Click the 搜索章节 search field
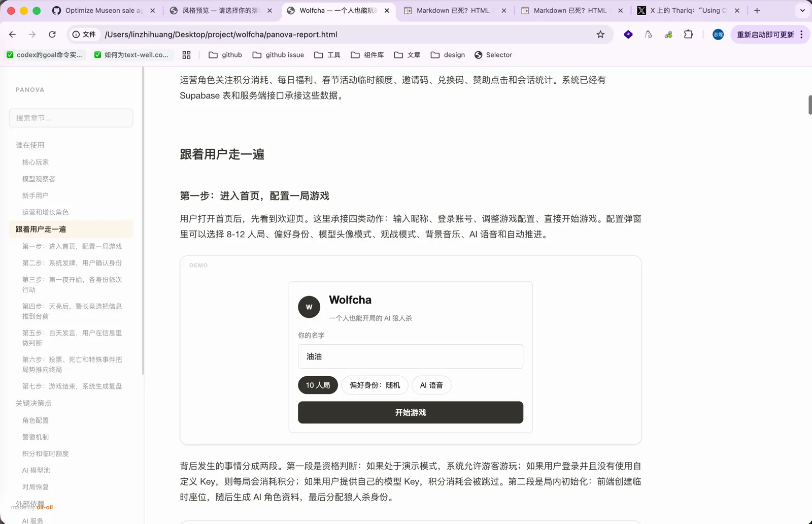The height and width of the screenshot is (524, 812). (71, 118)
